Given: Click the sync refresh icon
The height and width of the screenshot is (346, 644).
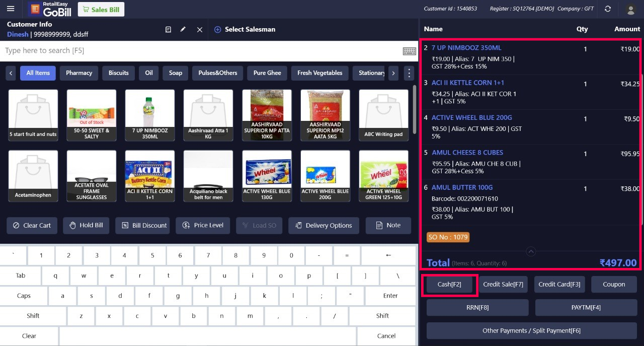Looking at the screenshot, I should [608, 9].
